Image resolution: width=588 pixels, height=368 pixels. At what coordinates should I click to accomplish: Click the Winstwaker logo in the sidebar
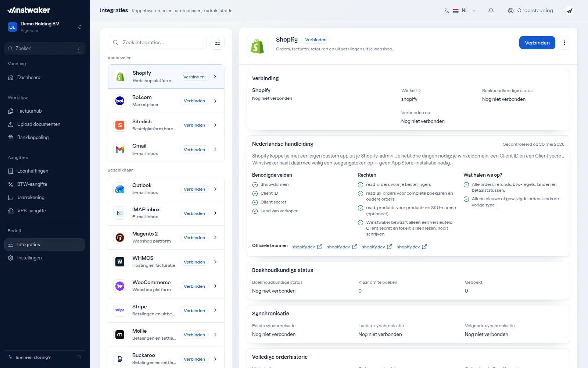pyautogui.click(x=29, y=10)
